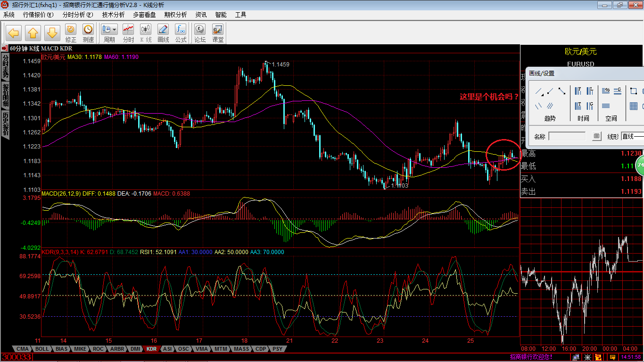
Task: Toggle the 报价明细 side panel
Action: pyautogui.click(x=6, y=95)
